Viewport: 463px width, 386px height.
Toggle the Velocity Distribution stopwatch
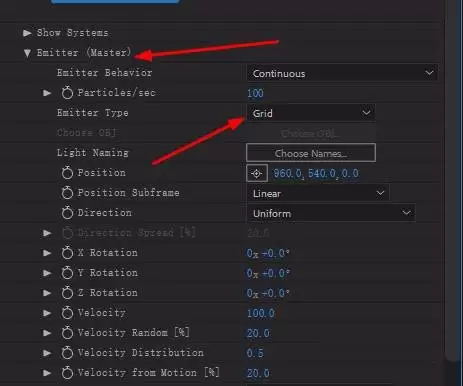tap(67, 353)
